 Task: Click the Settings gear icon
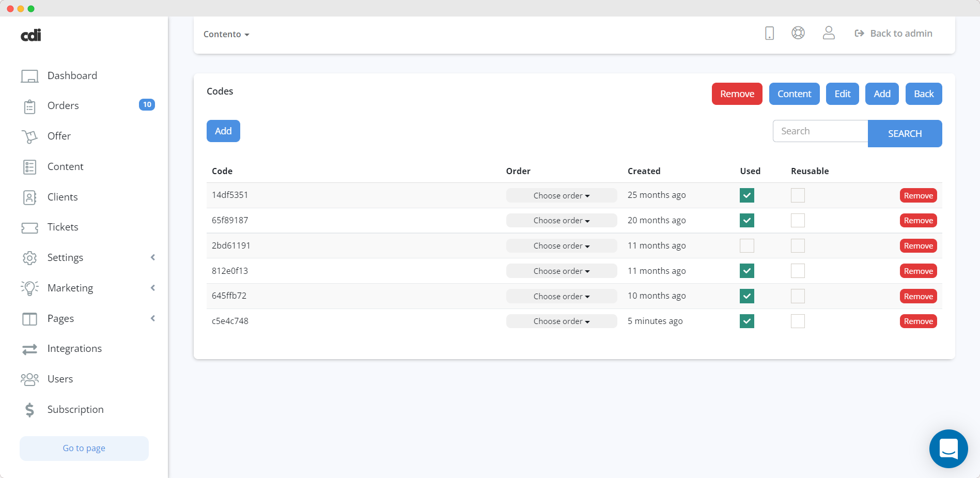pyautogui.click(x=29, y=258)
